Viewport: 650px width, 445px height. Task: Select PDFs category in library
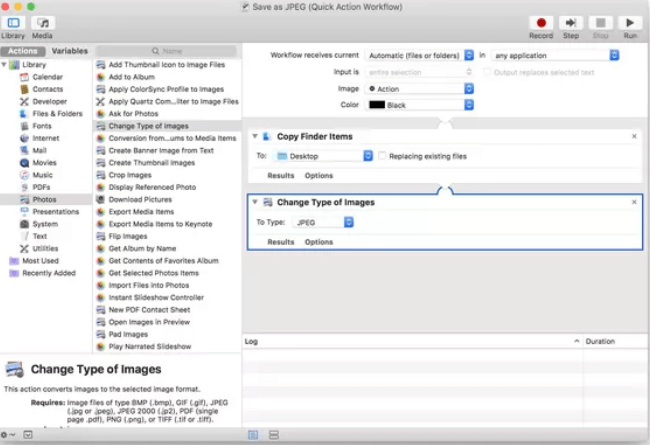(41, 187)
